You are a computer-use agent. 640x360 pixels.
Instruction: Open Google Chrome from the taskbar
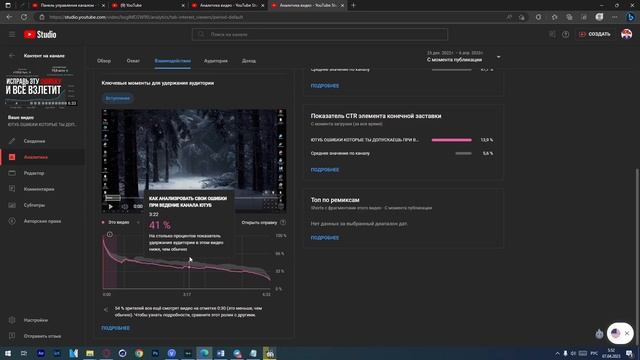pyautogui.click(x=139, y=353)
